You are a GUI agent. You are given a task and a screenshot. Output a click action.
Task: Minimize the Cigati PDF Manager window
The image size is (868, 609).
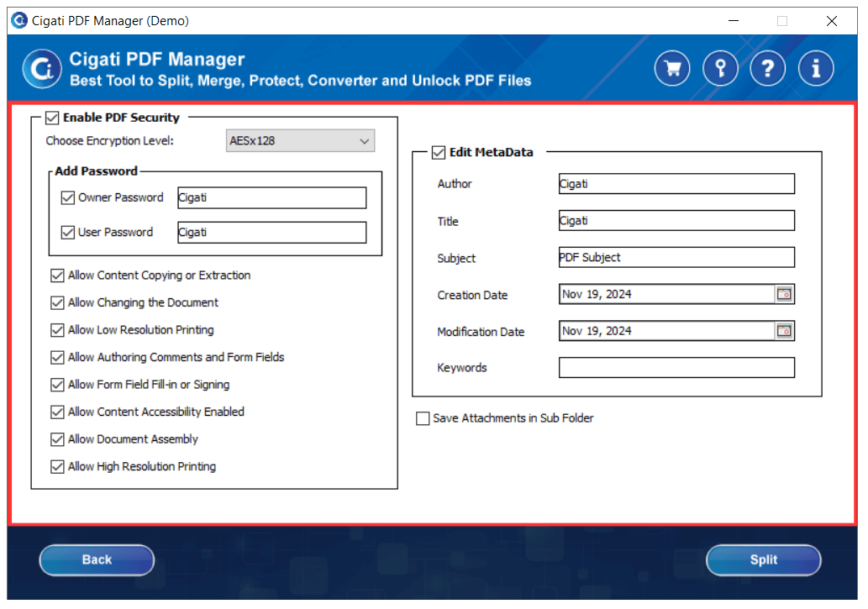point(734,21)
